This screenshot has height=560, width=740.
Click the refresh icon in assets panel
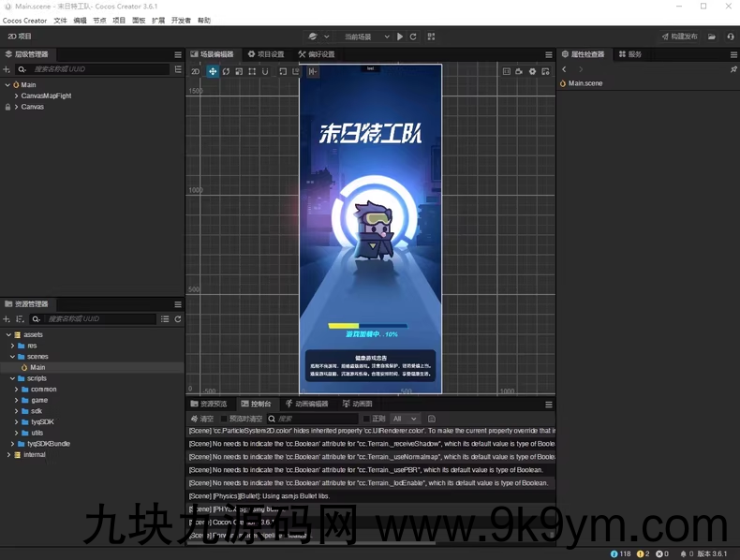[178, 319]
